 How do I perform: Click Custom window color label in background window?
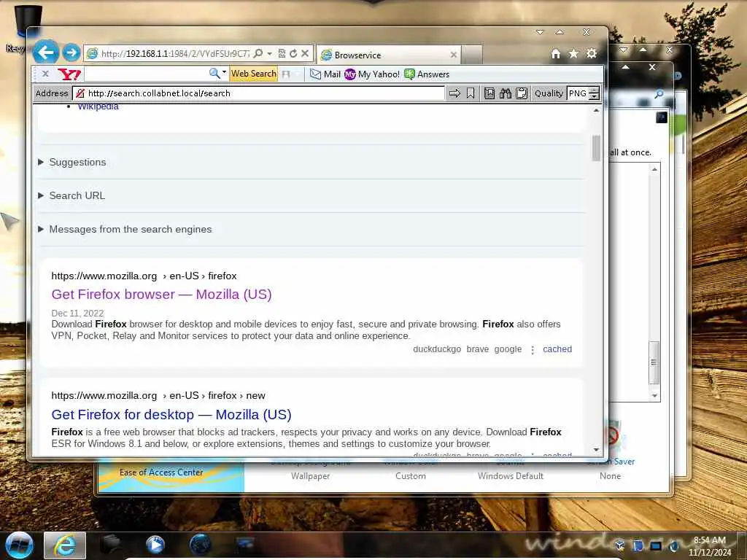point(411,475)
